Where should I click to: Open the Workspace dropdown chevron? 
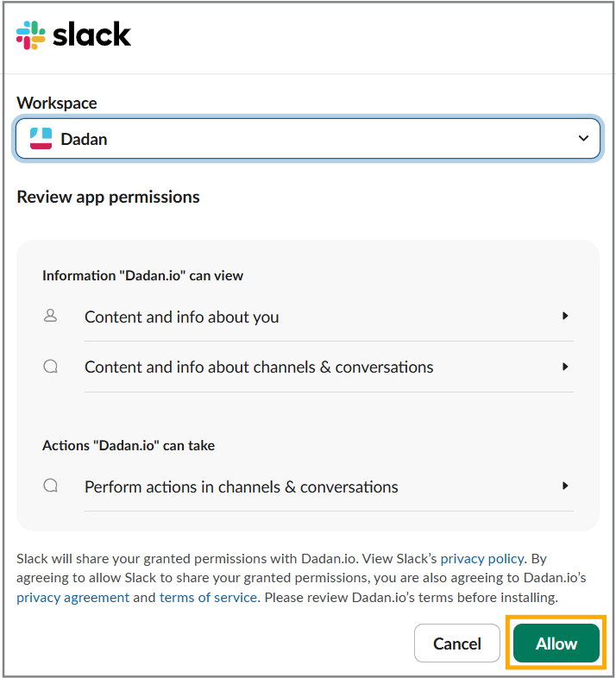(x=584, y=139)
